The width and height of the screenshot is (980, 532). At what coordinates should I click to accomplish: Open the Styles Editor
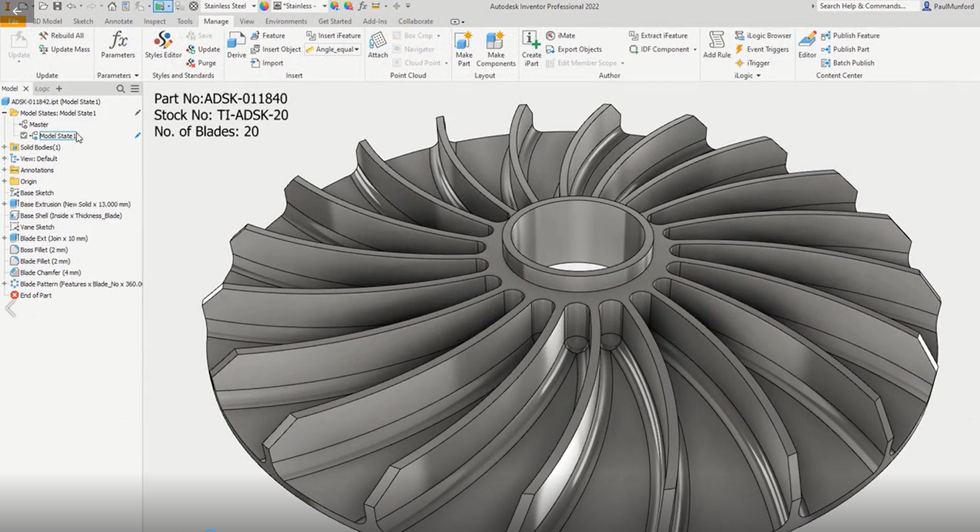point(163,45)
